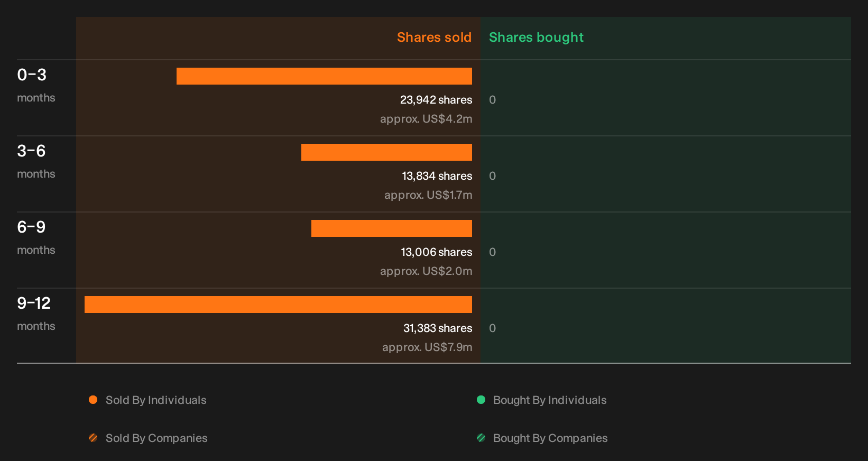Click the striped green Bought By Companies dot
Viewport: 868px width, 461px height.
point(481,438)
